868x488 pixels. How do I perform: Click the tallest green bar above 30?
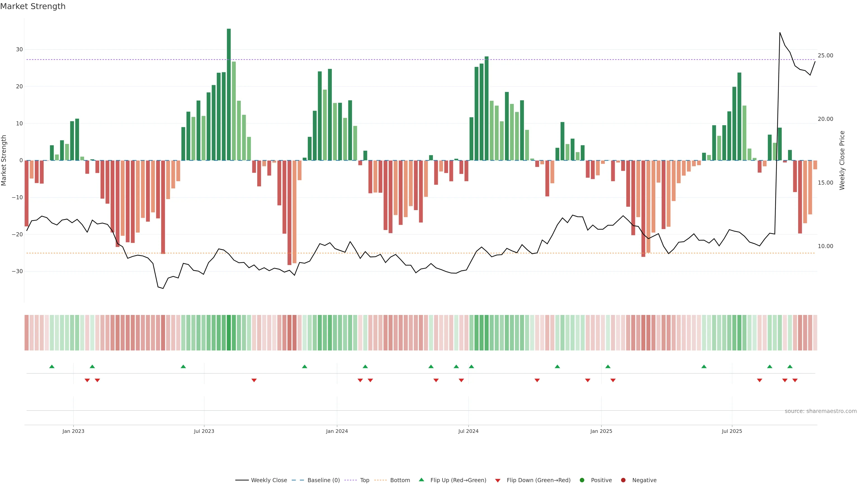(229, 94)
